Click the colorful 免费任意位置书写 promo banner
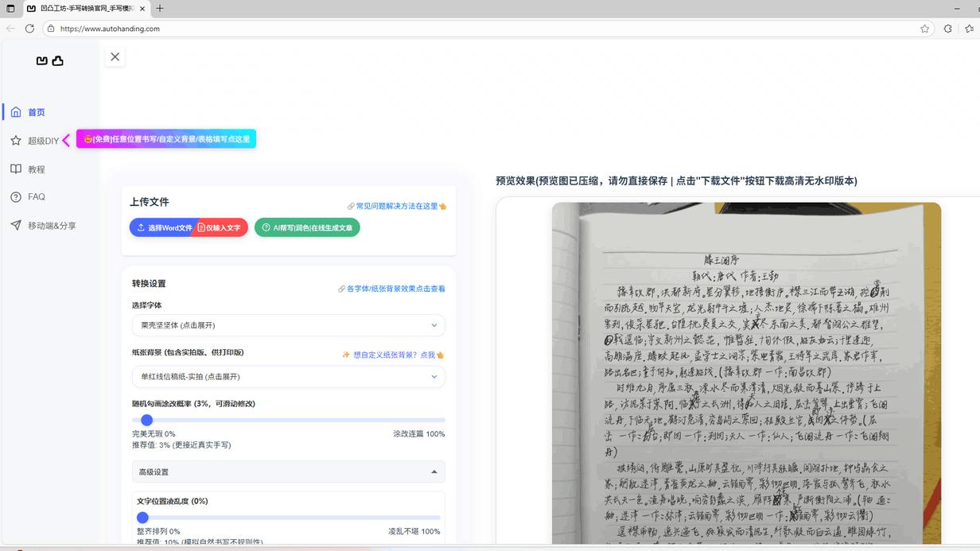Image resolution: width=980 pixels, height=551 pixels. coord(165,138)
